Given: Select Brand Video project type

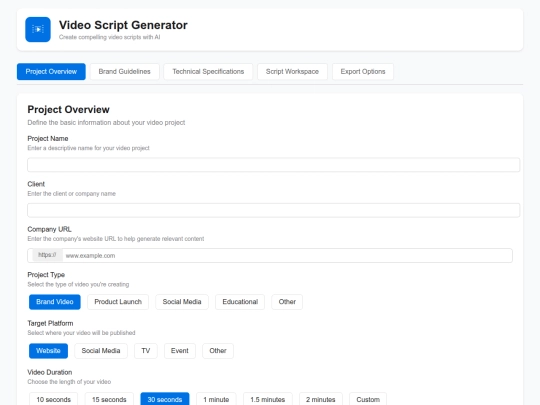Looking at the screenshot, I should click(x=55, y=302).
